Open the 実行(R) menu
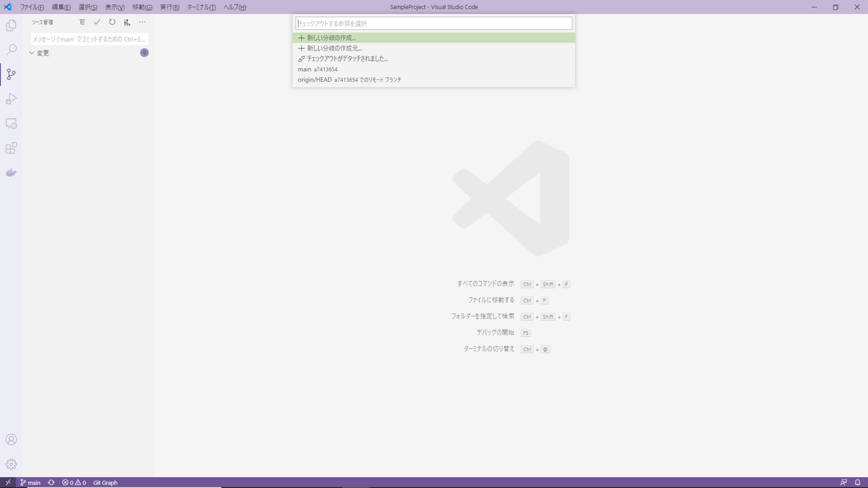868x488 pixels. click(170, 7)
